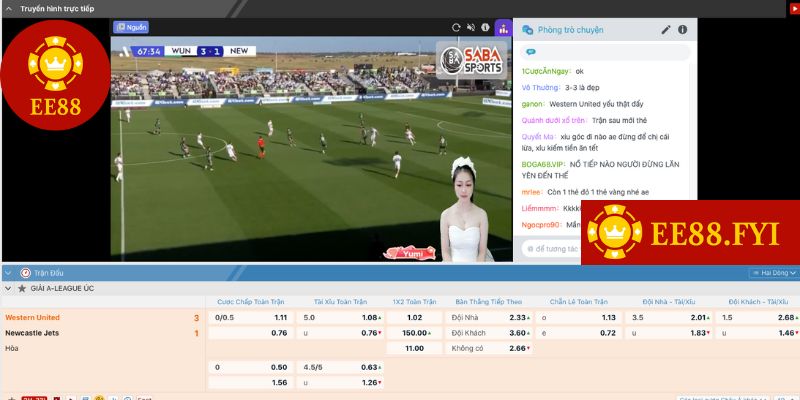
Task: Collapse the Truyền hình trực tiếp panel
Action: coord(8,9)
